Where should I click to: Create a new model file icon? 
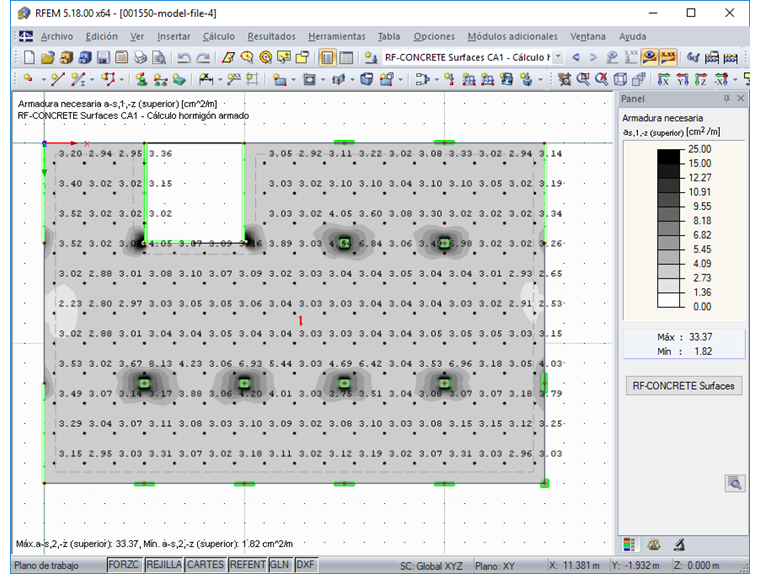click(x=29, y=58)
